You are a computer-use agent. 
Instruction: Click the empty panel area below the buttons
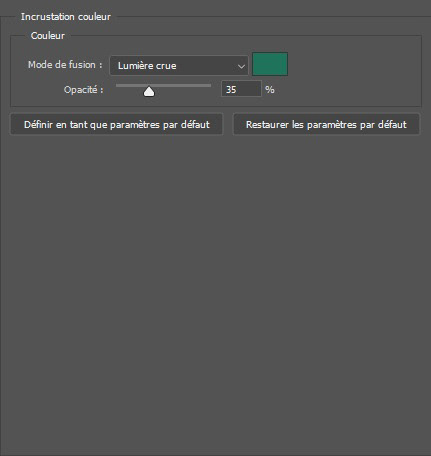pyautogui.click(x=215, y=293)
